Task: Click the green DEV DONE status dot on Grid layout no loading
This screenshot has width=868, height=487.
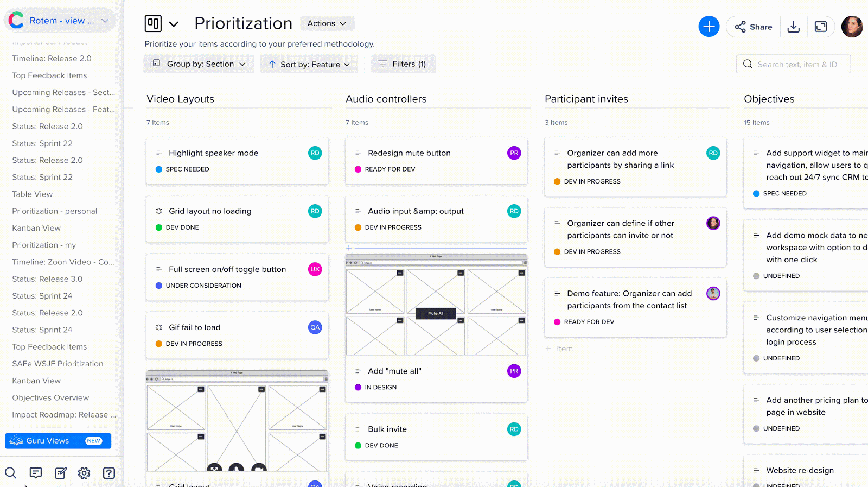Action: click(x=159, y=227)
